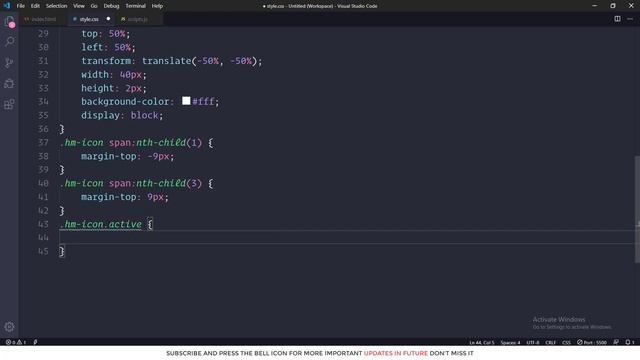Open the Source Control view
The width and height of the screenshot is (640, 360).
(x=9, y=62)
